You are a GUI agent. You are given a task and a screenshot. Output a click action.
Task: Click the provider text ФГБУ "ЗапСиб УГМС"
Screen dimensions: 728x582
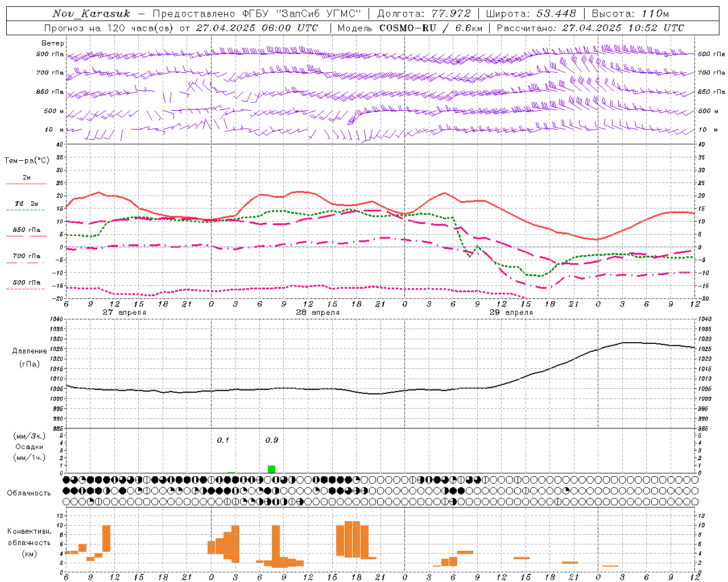(x=302, y=14)
